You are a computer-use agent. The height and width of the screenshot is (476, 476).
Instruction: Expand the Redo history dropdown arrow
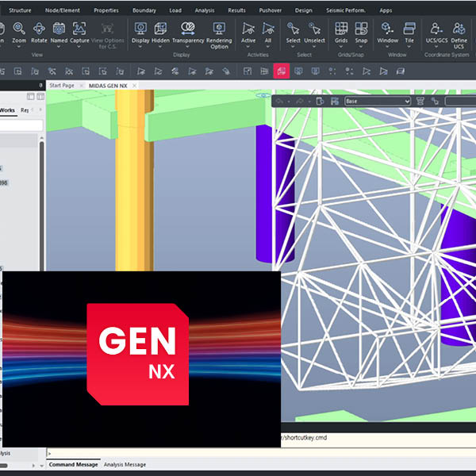[309, 102]
